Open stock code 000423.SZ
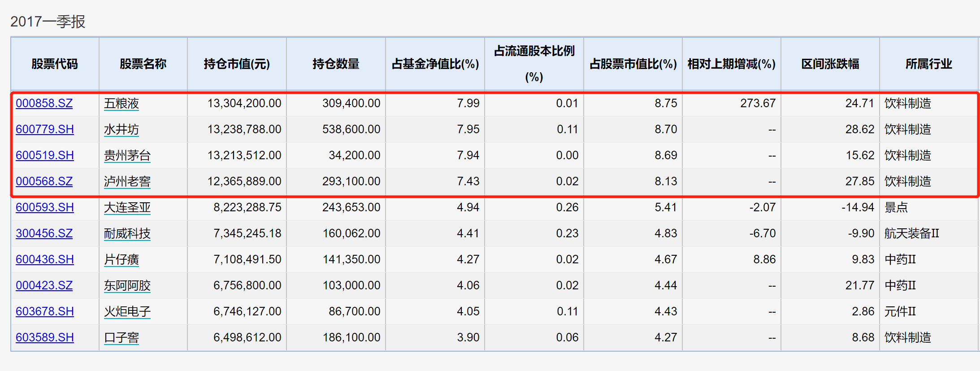 (x=44, y=285)
